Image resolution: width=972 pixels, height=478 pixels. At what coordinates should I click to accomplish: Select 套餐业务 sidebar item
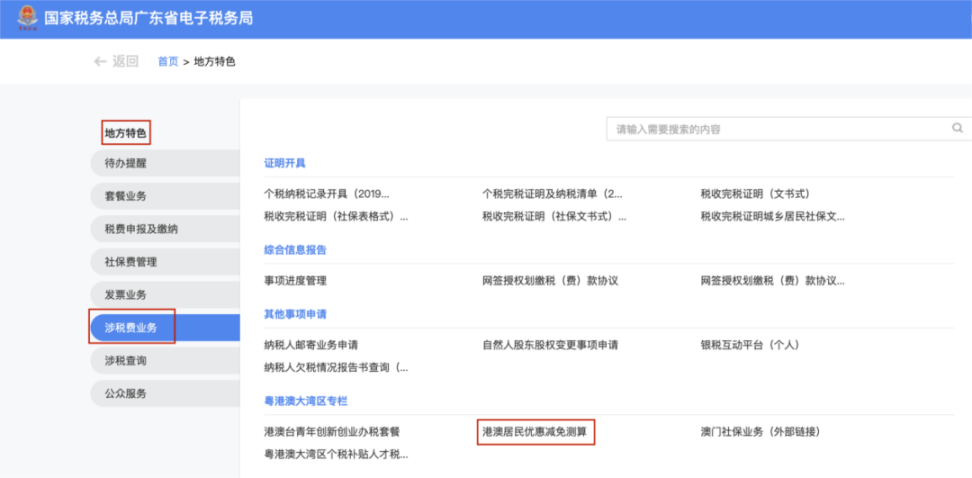coord(126,196)
